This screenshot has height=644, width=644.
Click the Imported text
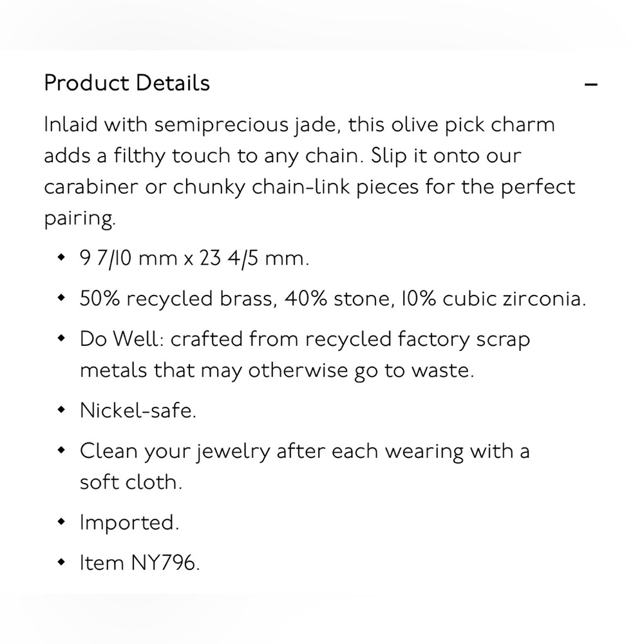[x=129, y=522]
